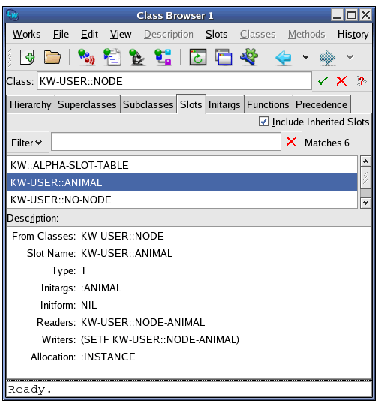This screenshot has height=409, width=380.
Task: Switch to the Initargs tab
Action: tap(224, 105)
